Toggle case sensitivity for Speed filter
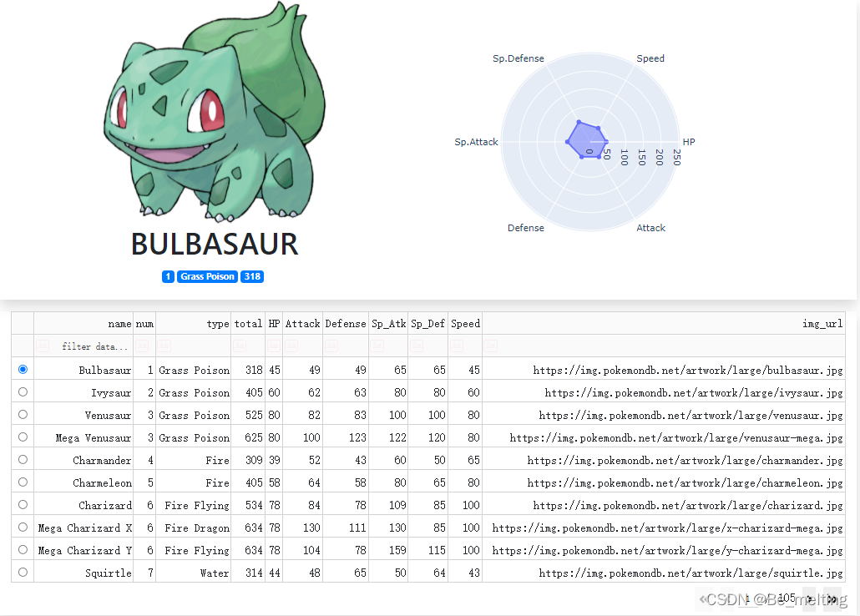Screen dimensions: 860x616 tap(457, 346)
